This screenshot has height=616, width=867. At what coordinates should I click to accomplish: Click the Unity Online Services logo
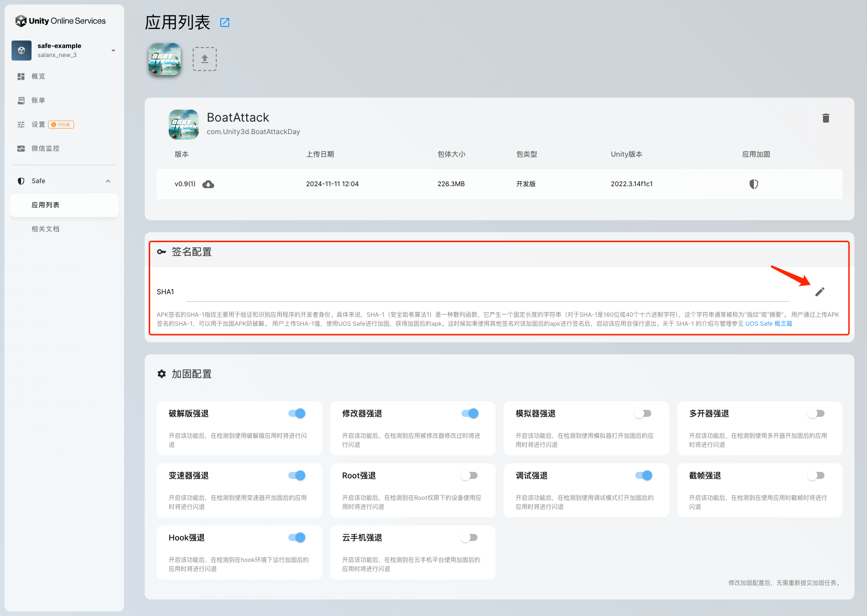(x=61, y=21)
